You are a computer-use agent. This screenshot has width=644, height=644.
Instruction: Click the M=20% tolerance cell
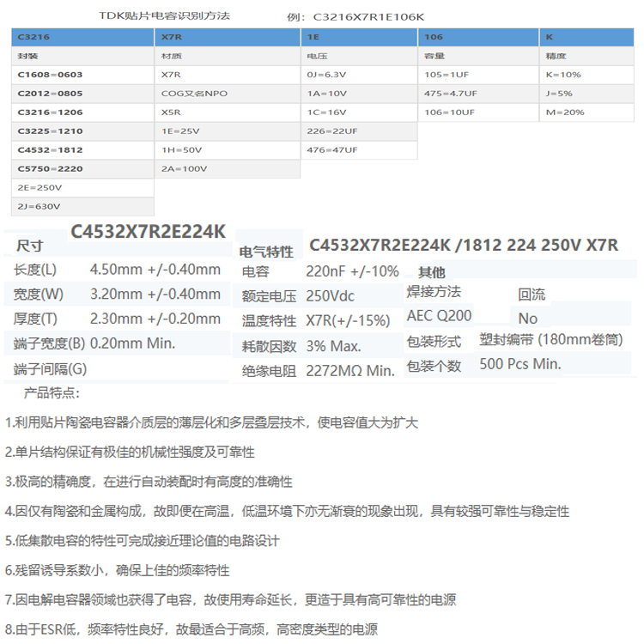587,112
